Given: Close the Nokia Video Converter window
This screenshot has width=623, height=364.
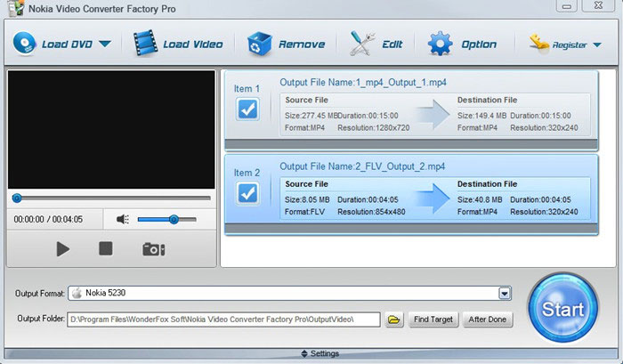Looking at the screenshot, I should 599,5.
